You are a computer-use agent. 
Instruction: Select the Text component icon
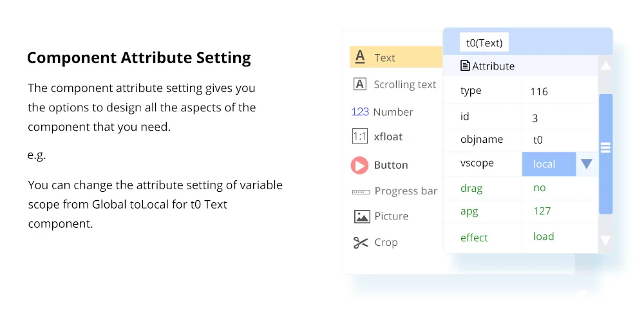(x=361, y=57)
